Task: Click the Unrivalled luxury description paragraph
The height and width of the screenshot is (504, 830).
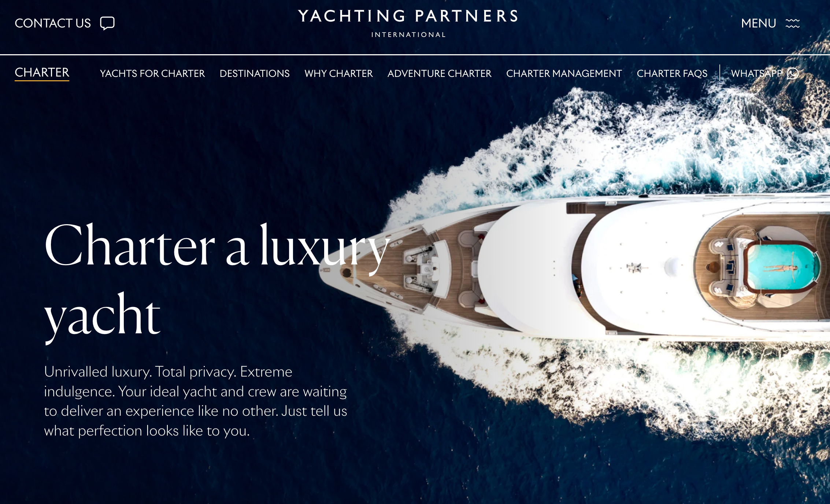Action: coord(196,401)
